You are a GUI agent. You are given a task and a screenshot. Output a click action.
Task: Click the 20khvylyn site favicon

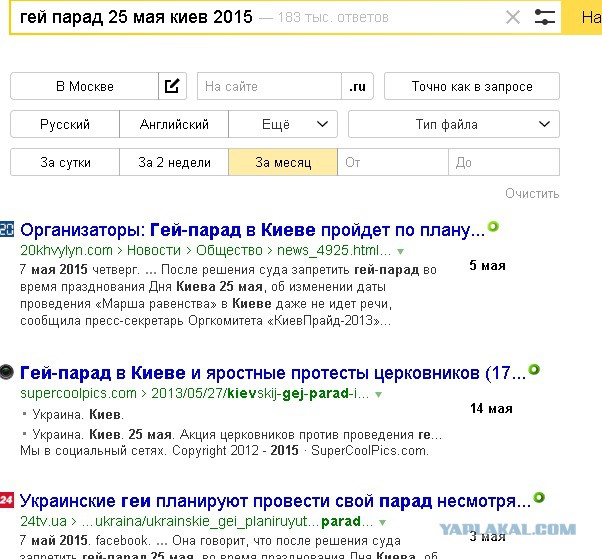(x=7, y=229)
